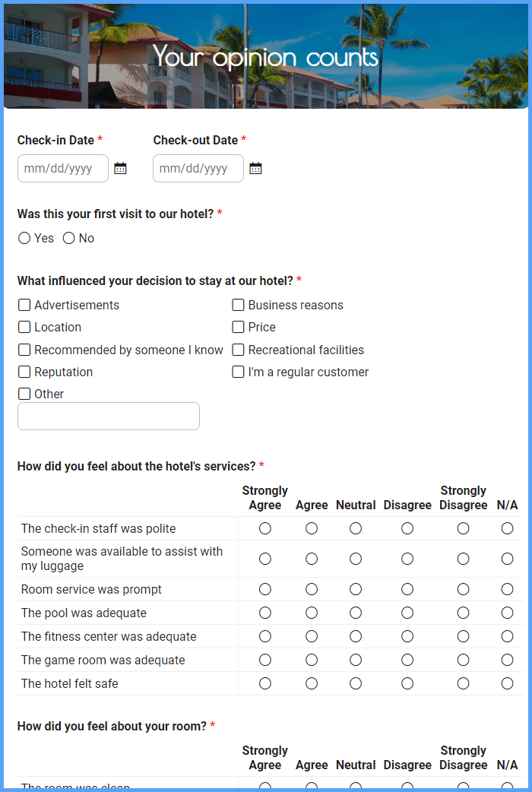Tick the Business reasons checkbox

coord(238,305)
